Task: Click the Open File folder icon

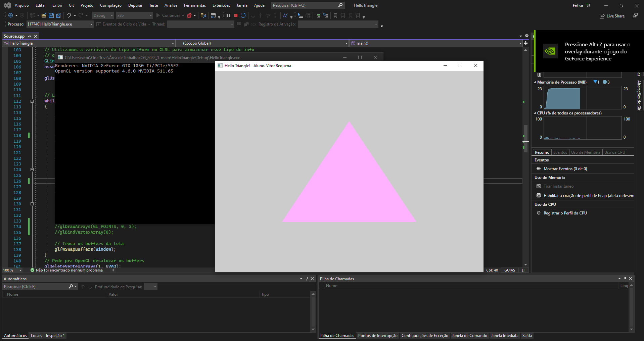Action: pyautogui.click(x=44, y=15)
